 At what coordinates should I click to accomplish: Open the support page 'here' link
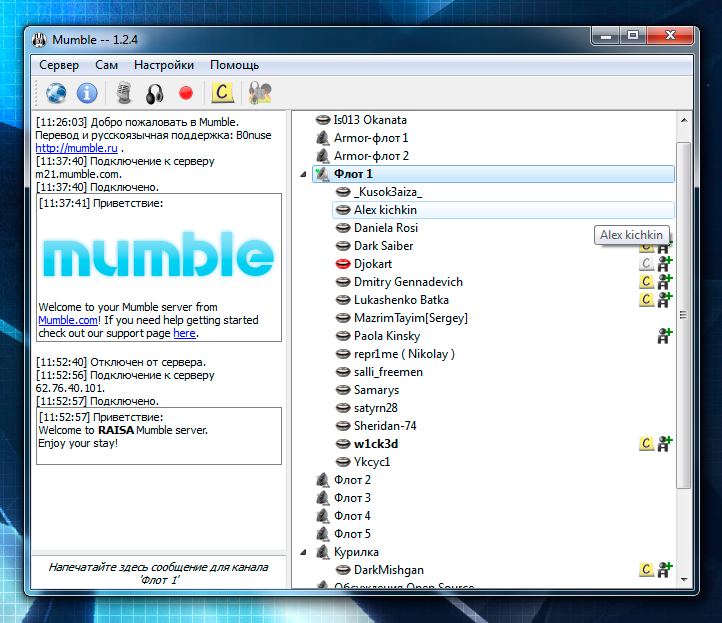(x=185, y=333)
